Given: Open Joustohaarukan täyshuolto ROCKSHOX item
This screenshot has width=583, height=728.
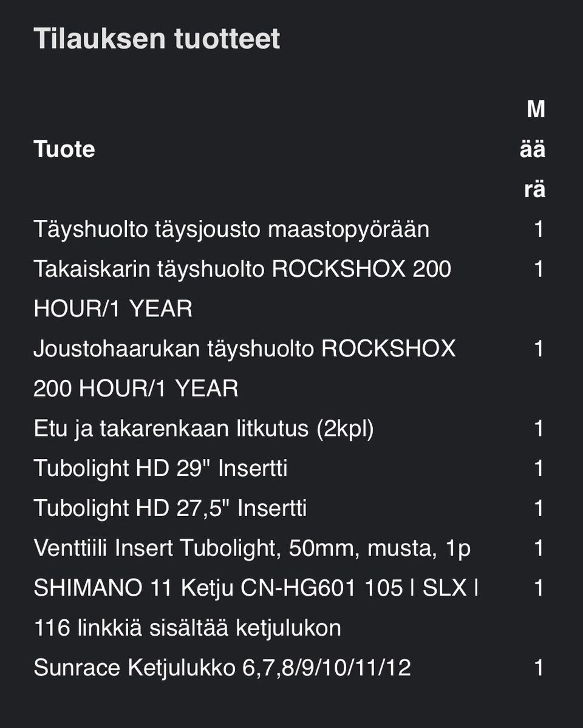Looking at the screenshot, I should point(245,369).
